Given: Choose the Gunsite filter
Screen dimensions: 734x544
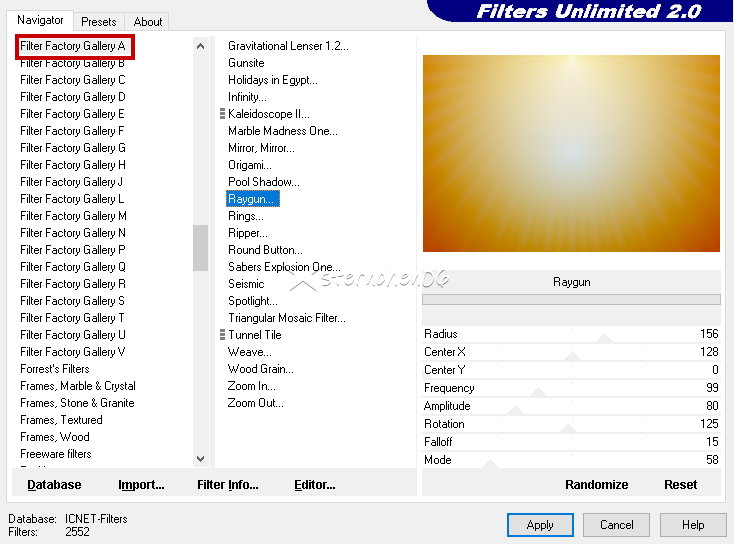Looking at the screenshot, I should click(246, 63).
